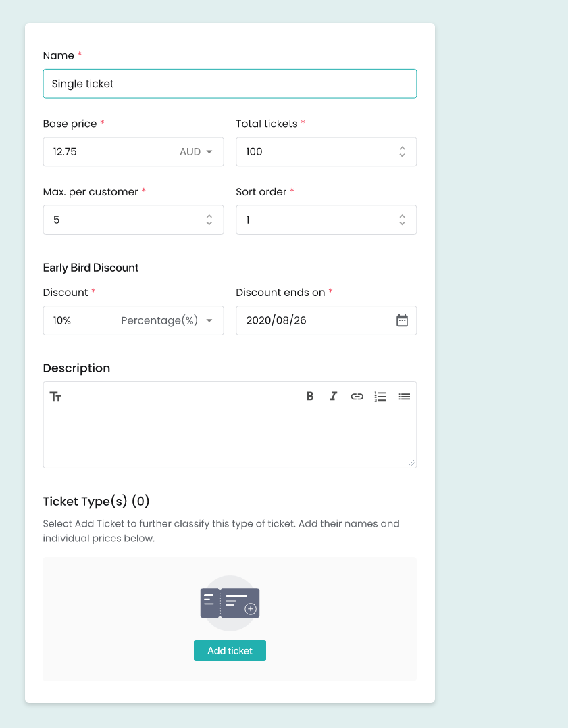Increase Total tickets with up arrow
Screen dimensions: 568x728
(x=402, y=148)
